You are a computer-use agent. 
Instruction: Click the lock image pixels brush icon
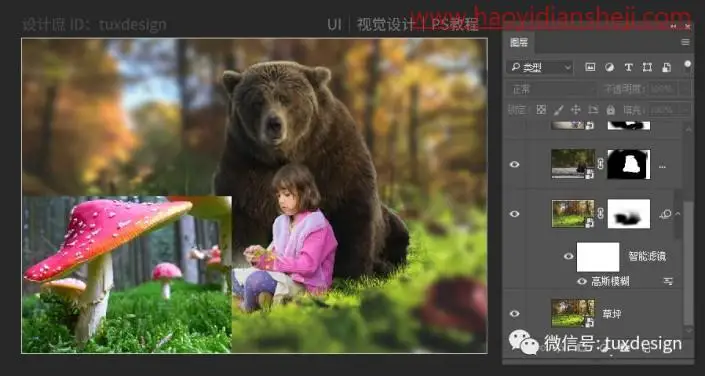click(558, 109)
